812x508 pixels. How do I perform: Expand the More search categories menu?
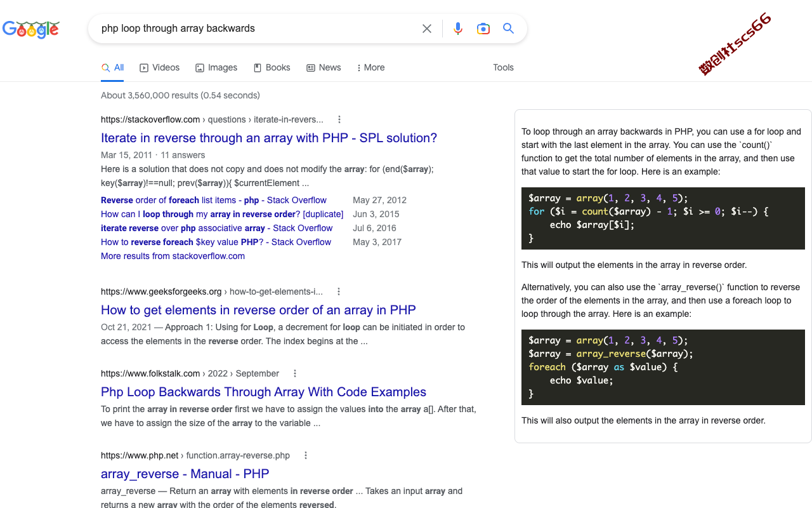pyautogui.click(x=370, y=68)
